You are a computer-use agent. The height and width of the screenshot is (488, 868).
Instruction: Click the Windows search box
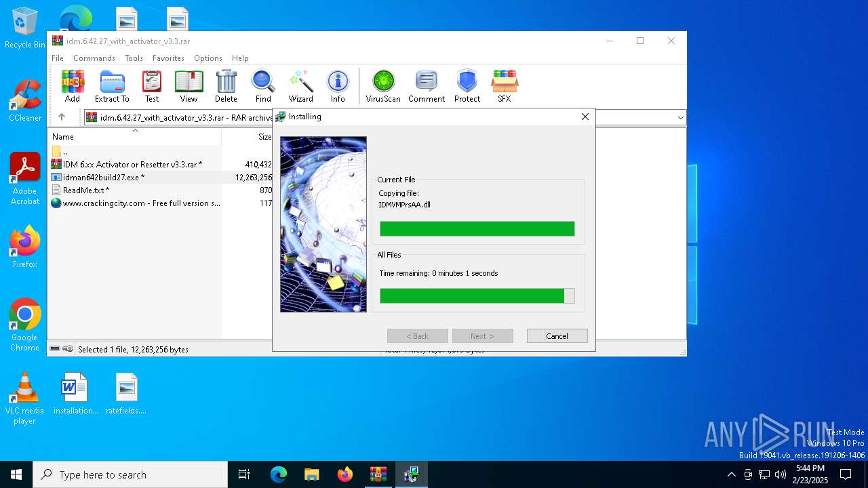(130, 474)
